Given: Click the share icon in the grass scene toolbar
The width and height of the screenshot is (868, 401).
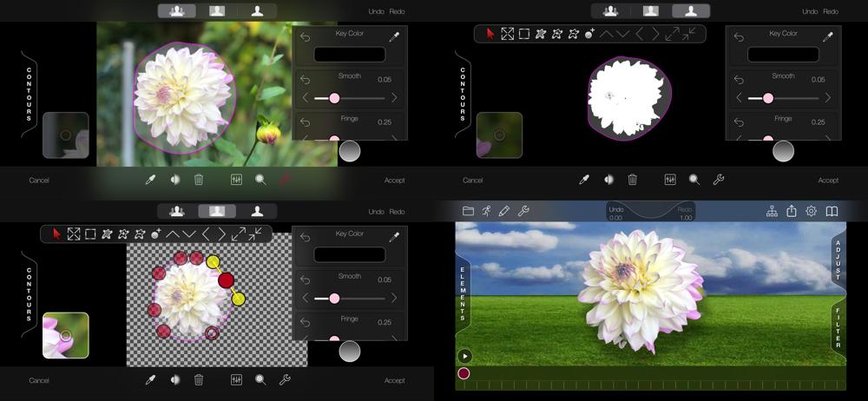Looking at the screenshot, I should [x=792, y=211].
